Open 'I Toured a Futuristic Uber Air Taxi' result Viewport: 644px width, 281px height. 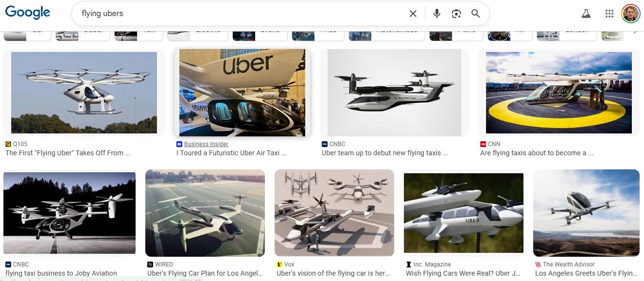click(231, 153)
